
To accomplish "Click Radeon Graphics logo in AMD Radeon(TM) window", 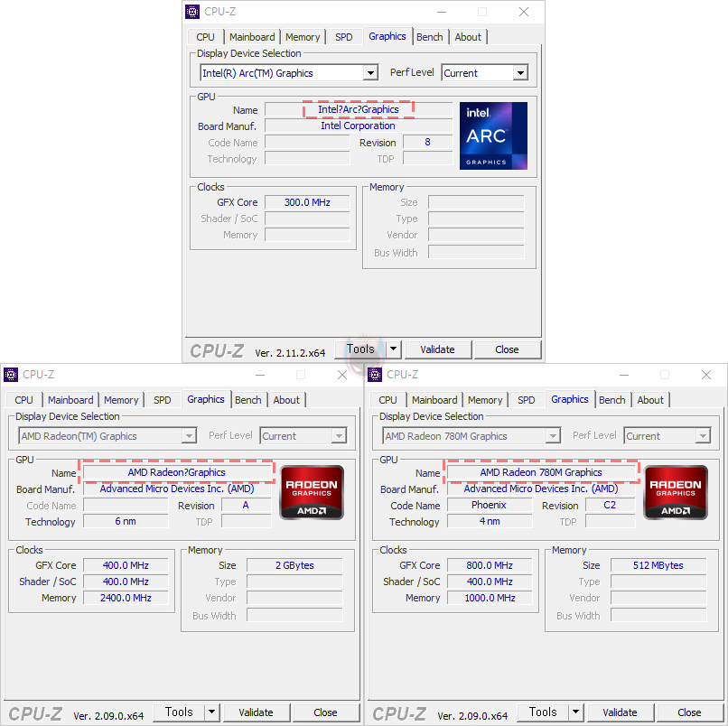I will (x=312, y=492).
